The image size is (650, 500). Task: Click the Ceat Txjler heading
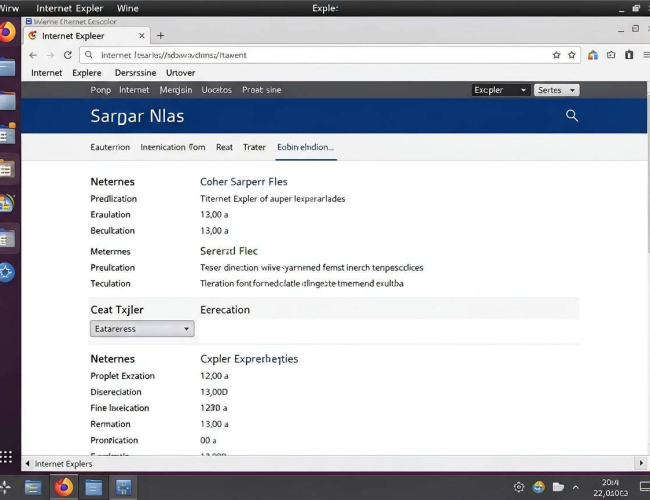tap(117, 310)
